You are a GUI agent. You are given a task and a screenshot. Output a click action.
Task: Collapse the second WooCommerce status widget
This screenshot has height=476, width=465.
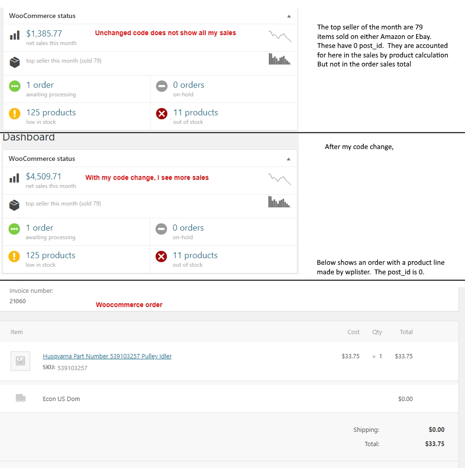(288, 159)
